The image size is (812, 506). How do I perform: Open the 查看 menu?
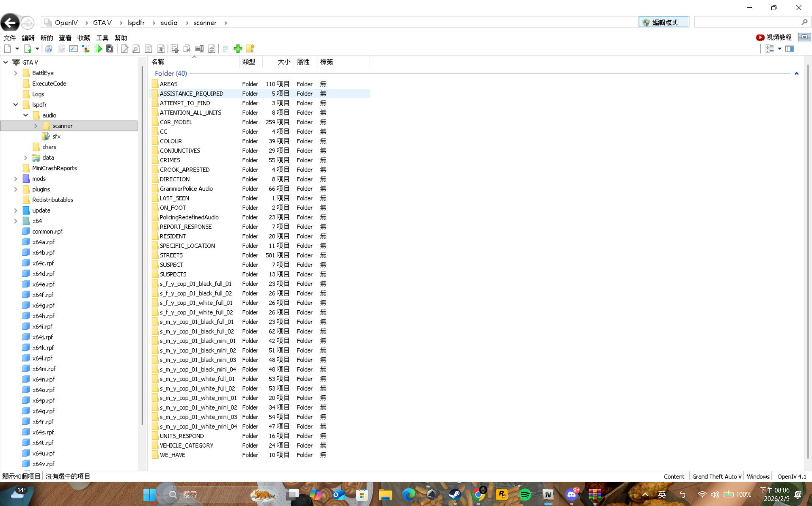tap(65, 38)
